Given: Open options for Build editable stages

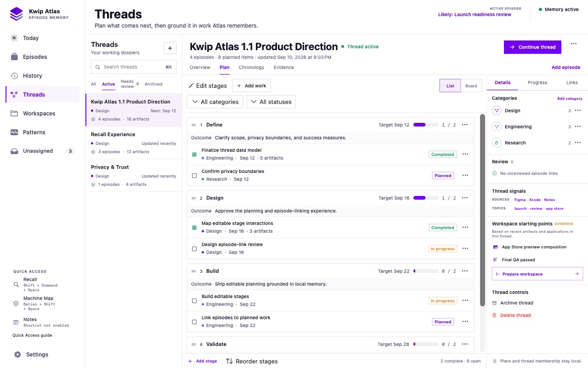Looking at the screenshot, I should coord(465,300).
